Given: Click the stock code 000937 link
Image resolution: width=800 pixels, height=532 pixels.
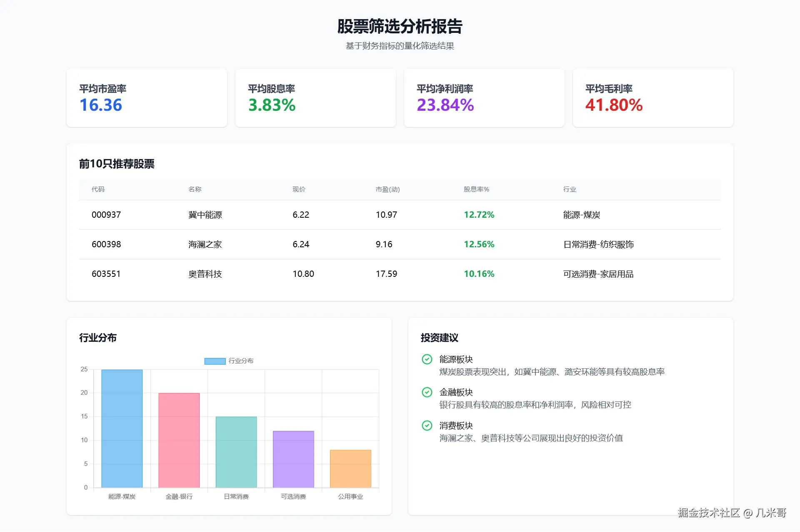Looking at the screenshot, I should (x=106, y=215).
